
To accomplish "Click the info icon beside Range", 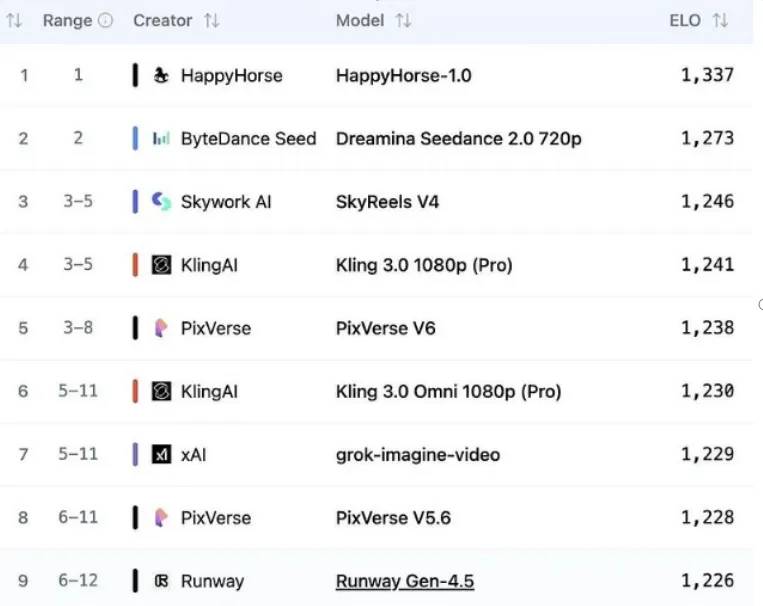I will 106,21.
